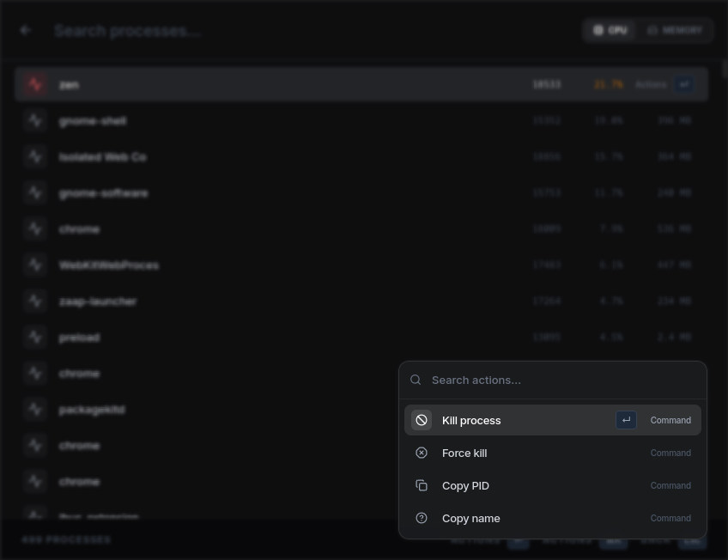The width and height of the screenshot is (728, 560).
Task: Click the 499 PROCESSES count in the footer
Action: click(66, 539)
